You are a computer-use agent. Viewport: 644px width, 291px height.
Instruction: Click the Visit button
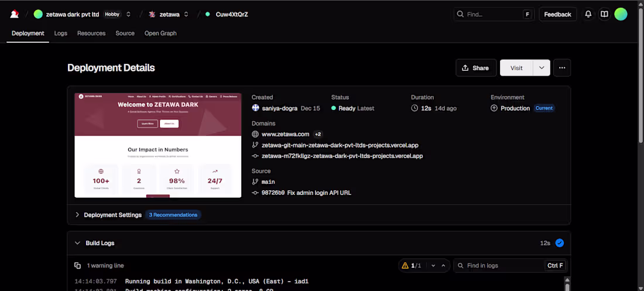[516, 68]
